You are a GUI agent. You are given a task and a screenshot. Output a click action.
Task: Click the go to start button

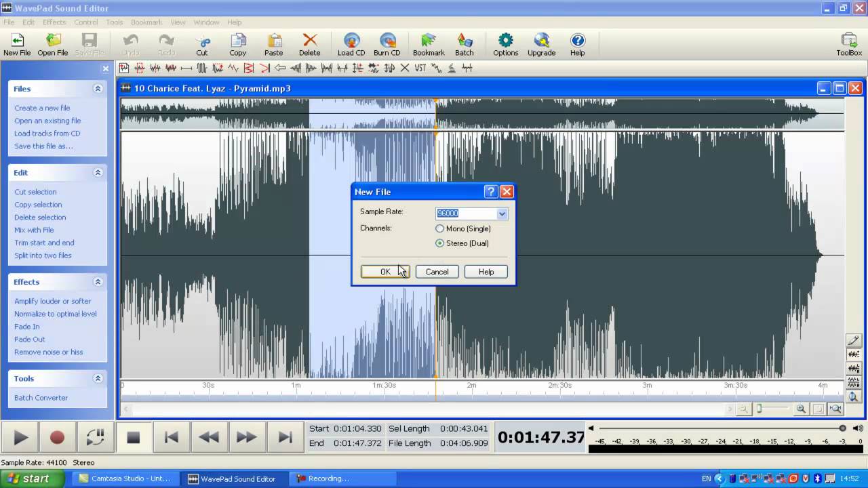pos(172,437)
